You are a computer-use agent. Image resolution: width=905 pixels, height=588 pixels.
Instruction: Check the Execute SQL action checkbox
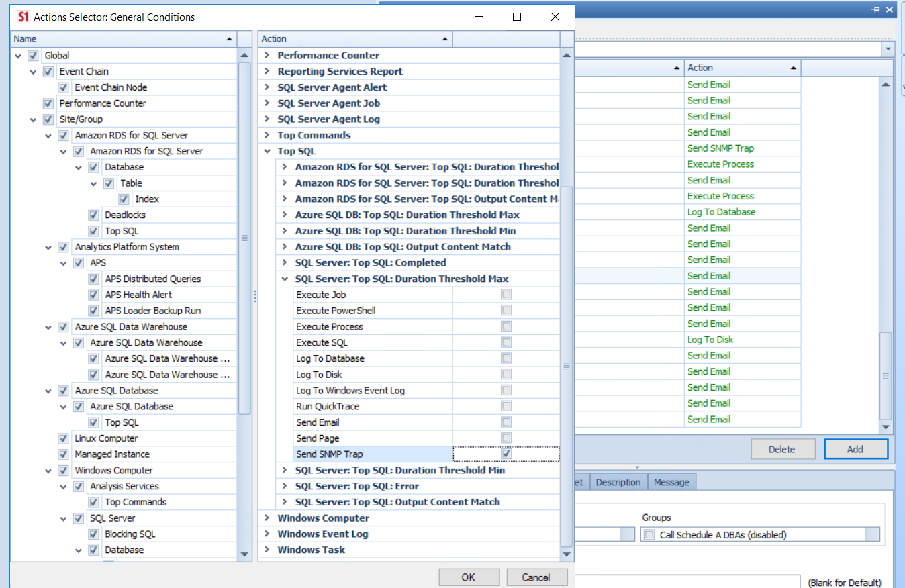[x=506, y=342]
